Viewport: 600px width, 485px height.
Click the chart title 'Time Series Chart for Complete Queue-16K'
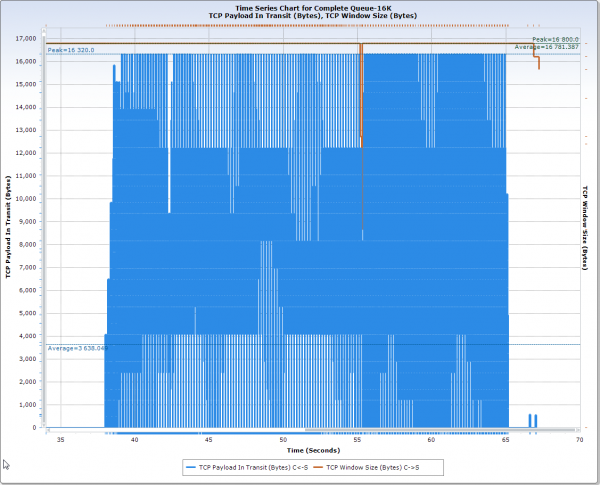(313, 8)
